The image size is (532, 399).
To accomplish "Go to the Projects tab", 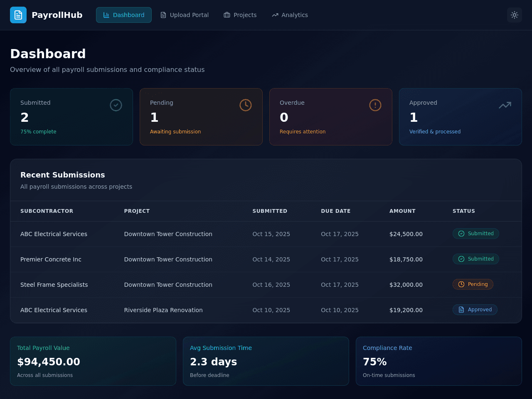I will point(240,15).
